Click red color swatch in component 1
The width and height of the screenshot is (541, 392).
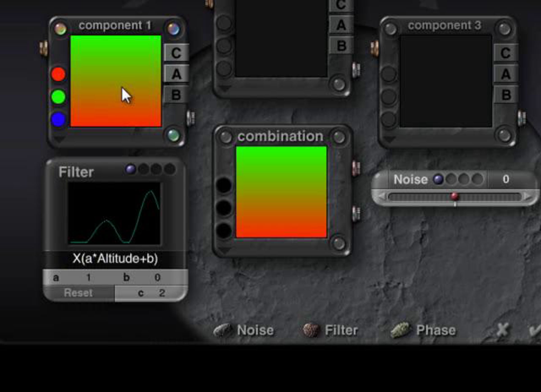[x=58, y=74]
